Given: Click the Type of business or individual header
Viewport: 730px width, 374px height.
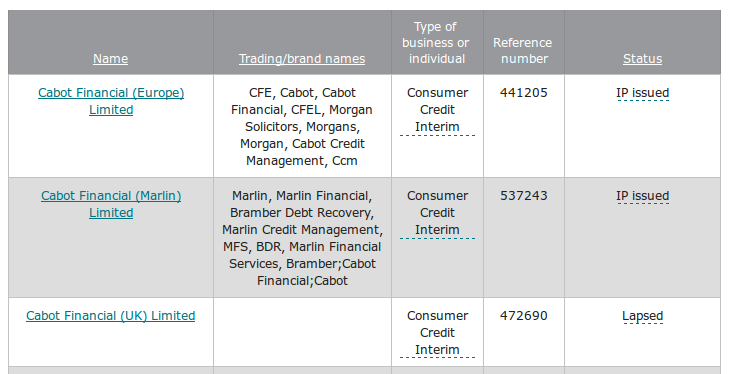Looking at the screenshot, I should (437, 42).
